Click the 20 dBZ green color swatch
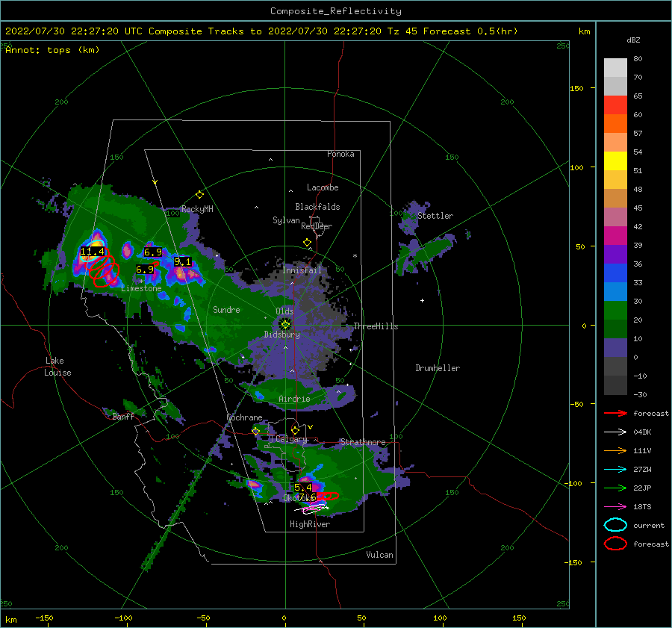 [615, 329]
